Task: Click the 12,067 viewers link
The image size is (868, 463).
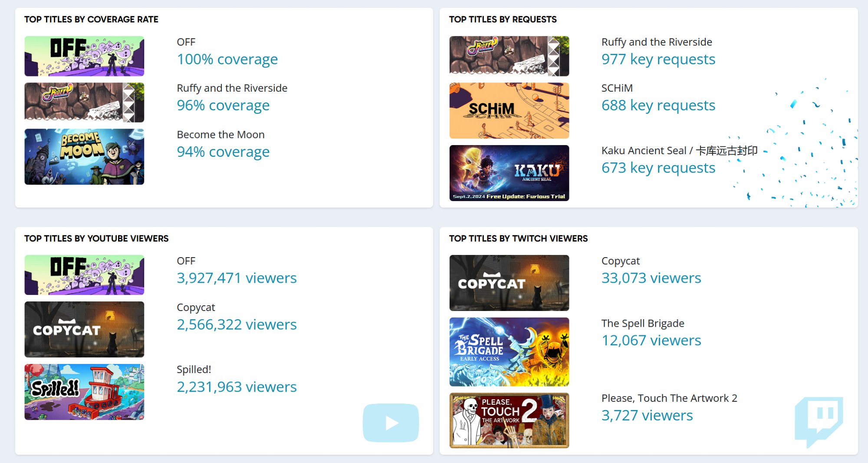Action: pos(651,340)
